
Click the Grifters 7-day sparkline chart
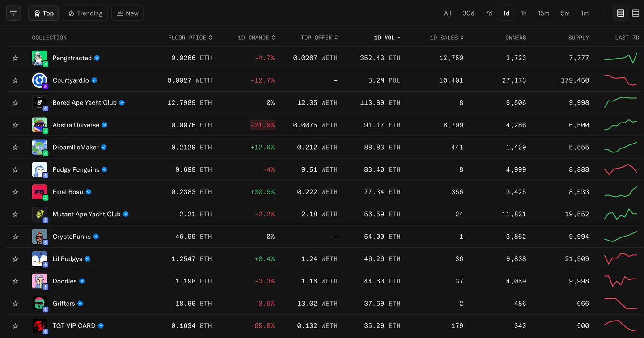point(620,304)
